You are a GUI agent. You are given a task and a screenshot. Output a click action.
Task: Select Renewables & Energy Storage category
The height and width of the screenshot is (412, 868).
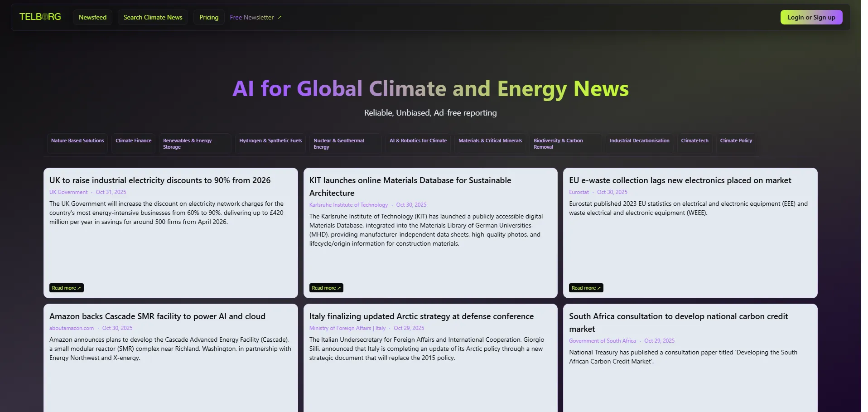(188, 144)
